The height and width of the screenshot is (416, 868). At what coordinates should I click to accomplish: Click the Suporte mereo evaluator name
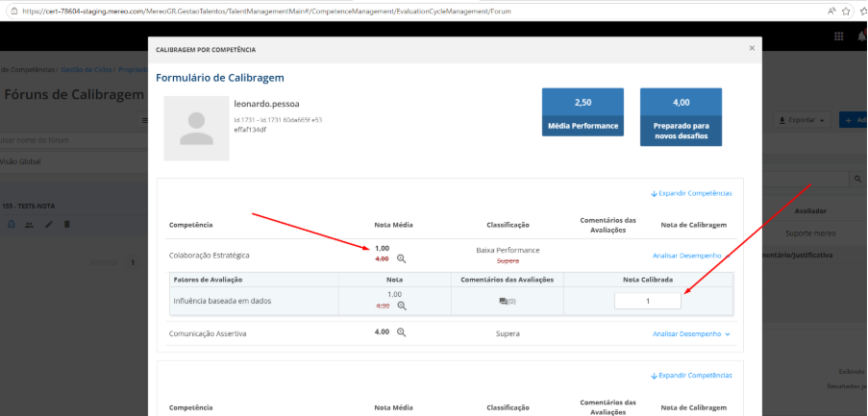click(811, 233)
